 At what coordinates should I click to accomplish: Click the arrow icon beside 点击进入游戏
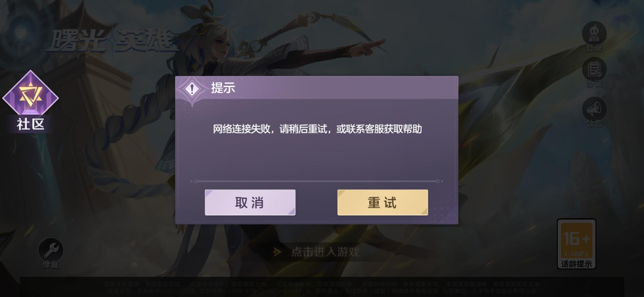point(277,252)
